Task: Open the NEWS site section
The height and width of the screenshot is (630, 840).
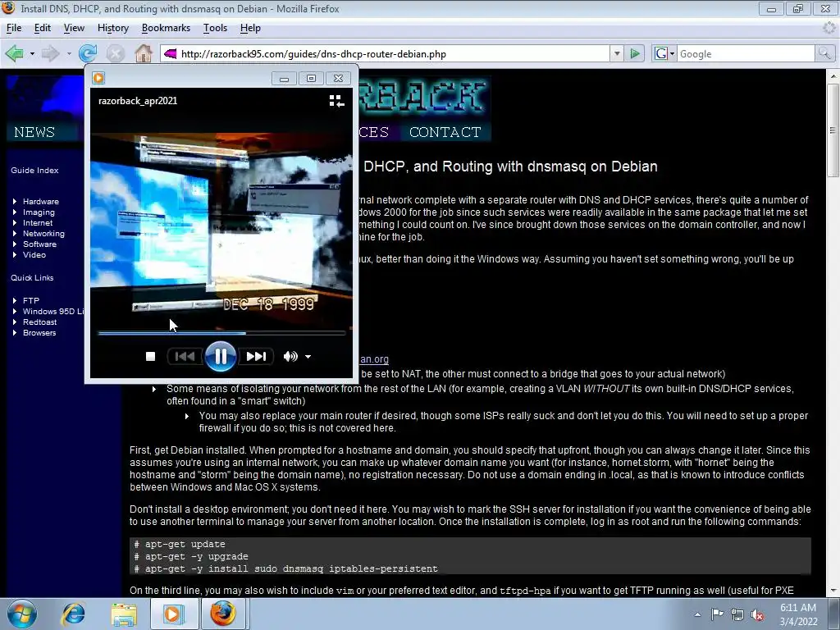Action: [x=34, y=132]
